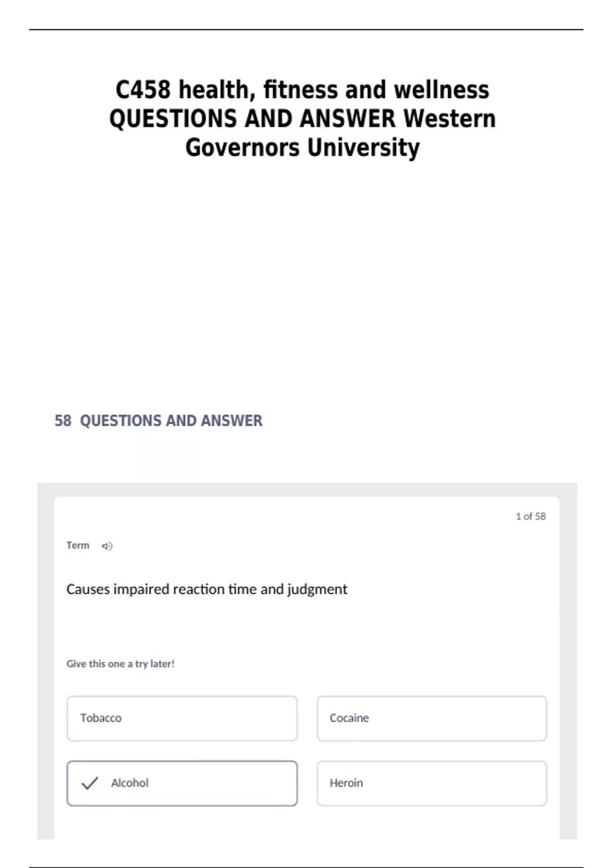Viewport: 613px width, 868px height.
Task: Click the word "Causes" in the question
Action: click(x=88, y=589)
